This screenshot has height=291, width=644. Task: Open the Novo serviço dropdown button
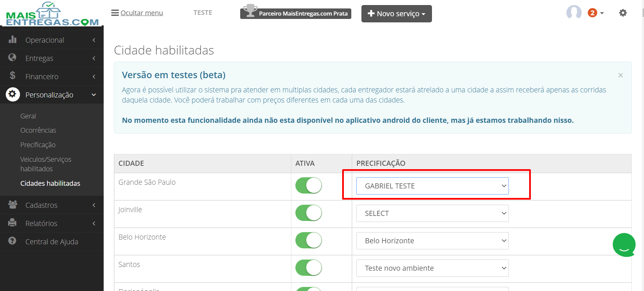tap(396, 14)
